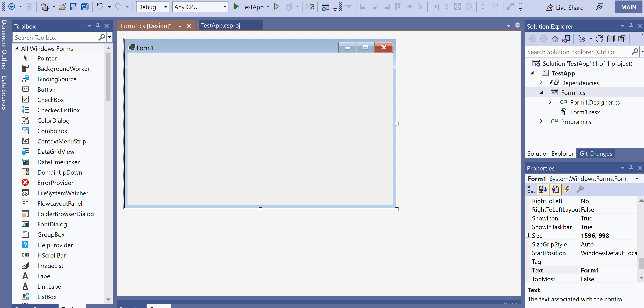Click the Home icon in Solution Explorer
The height and width of the screenshot is (308, 644).
pos(555,39)
